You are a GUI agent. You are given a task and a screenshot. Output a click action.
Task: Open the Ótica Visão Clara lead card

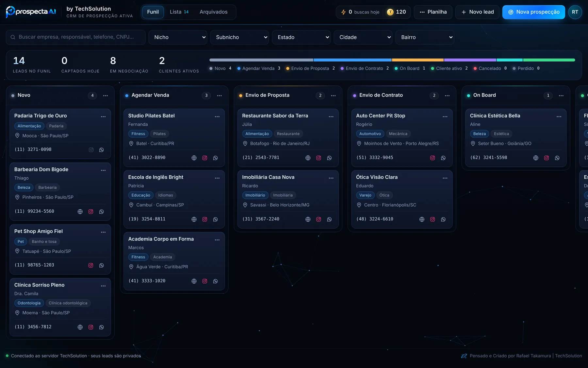[x=402, y=199]
